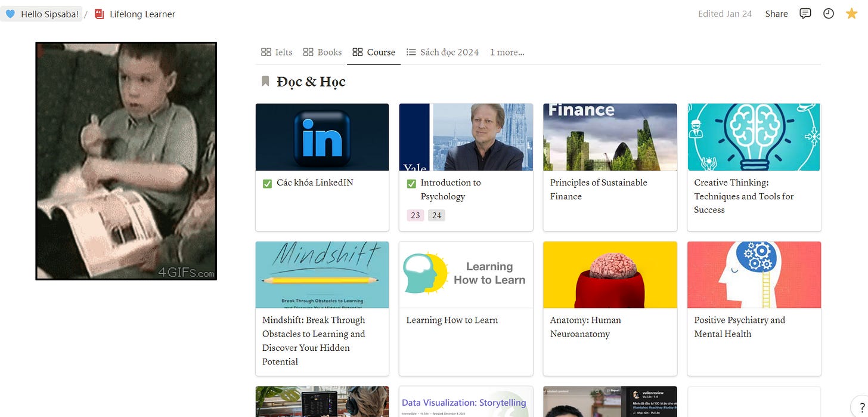Open the Finance buildings cover image
Image resolution: width=868 pixels, height=417 pixels.
610,137
